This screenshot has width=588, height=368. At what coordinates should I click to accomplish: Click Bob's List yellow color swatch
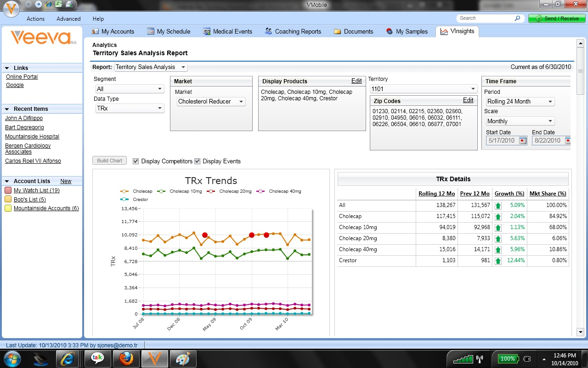pos(7,199)
